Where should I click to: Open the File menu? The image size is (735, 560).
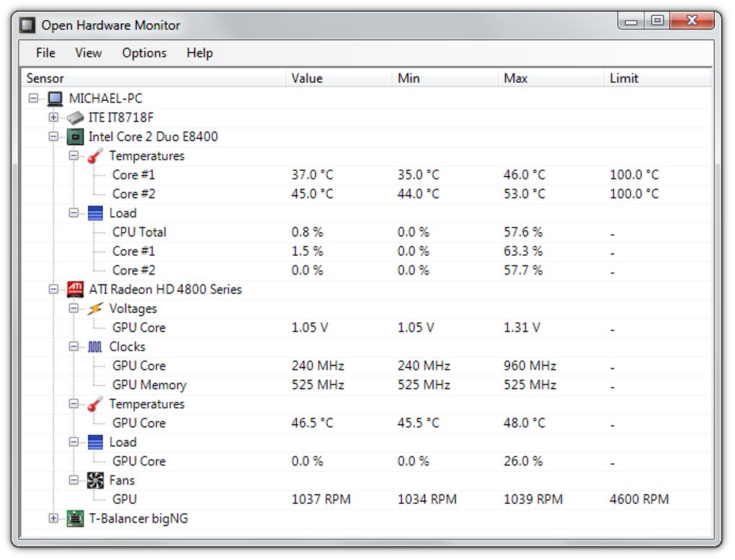pos(45,53)
